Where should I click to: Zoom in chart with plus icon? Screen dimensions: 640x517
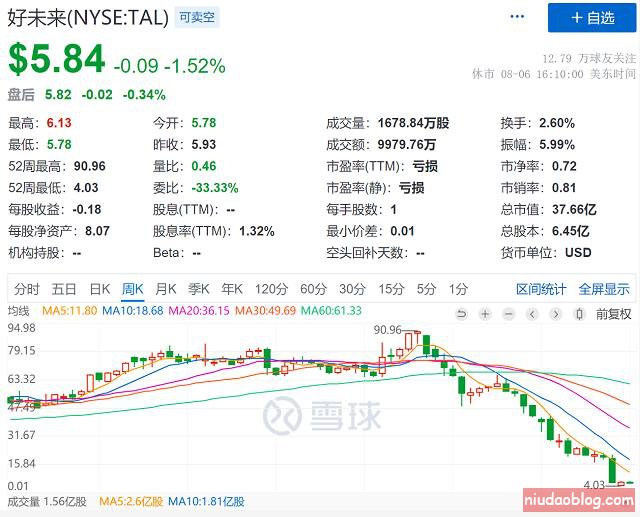[485, 314]
